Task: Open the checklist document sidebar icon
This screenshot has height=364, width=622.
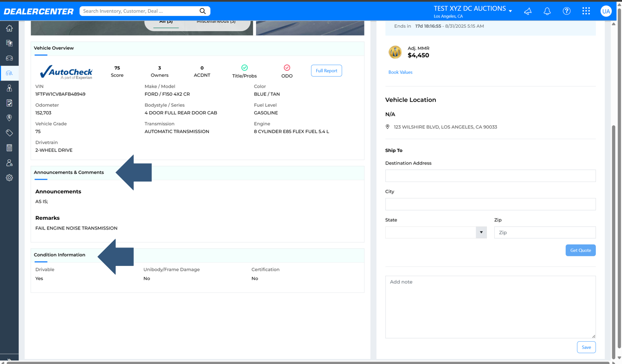Action: click(9, 103)
